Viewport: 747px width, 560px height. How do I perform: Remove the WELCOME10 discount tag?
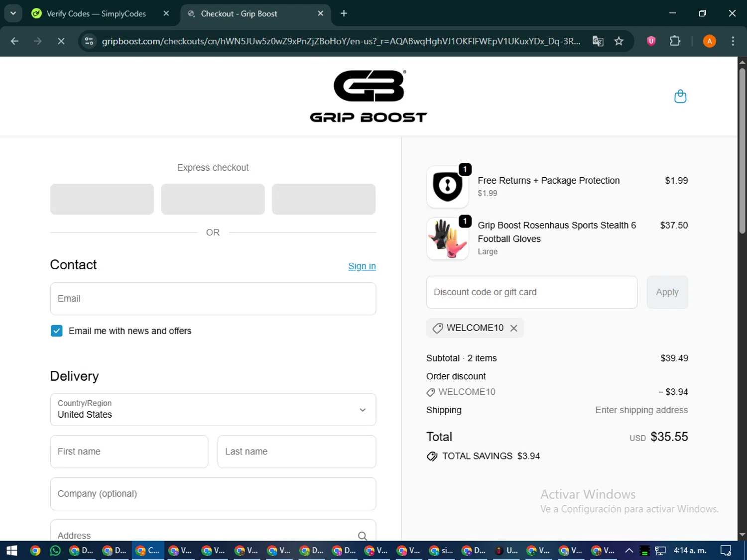(514, 328)
